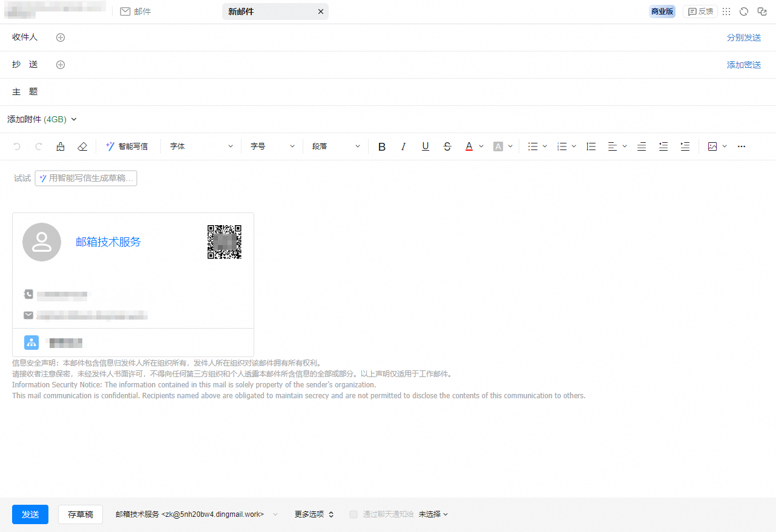Click into the 主题 subject field
Image resolution: width=776 pixels, height=532 pixels.
click(387, 92)
